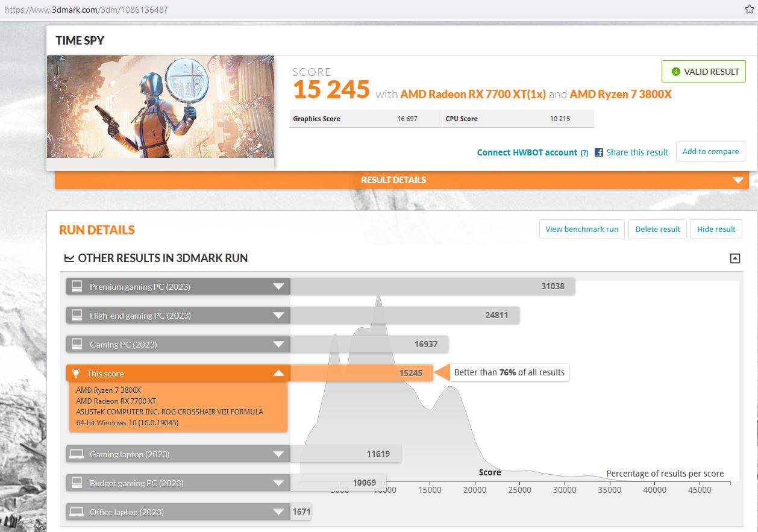Screen dimensions: 758x532
Task: Click the 64-bit Windows 10 (10.0.19045) text
Action: pos(127,422)
